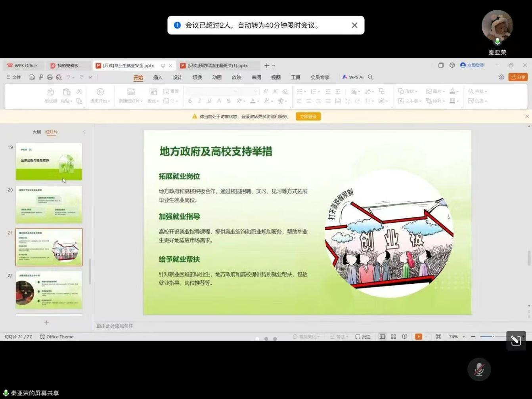Start slideshow with orange play icon
Image resolution: width=532 pixels, height=399 pixels.
(x=418, y=336)
